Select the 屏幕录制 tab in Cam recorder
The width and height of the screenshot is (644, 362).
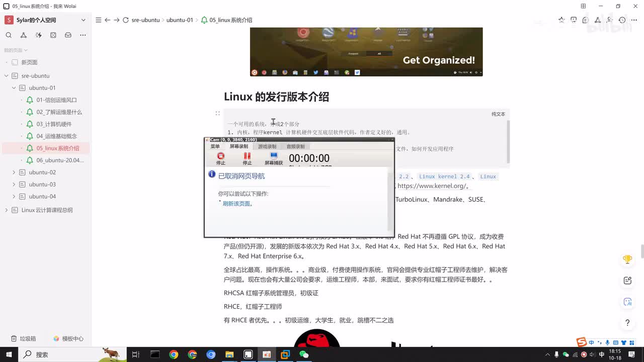point(239,146)
